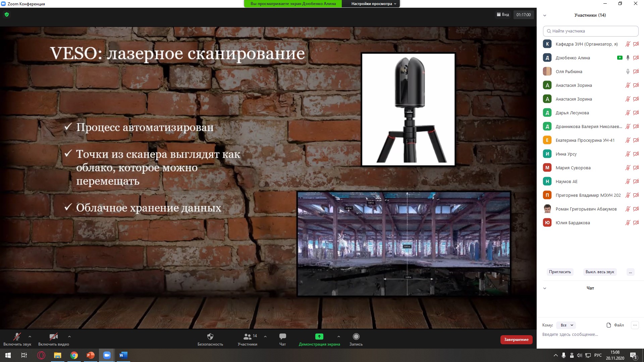Collapse the Участники panel chevron
This screenshot has width=644, height=362.
coord(545,15)
